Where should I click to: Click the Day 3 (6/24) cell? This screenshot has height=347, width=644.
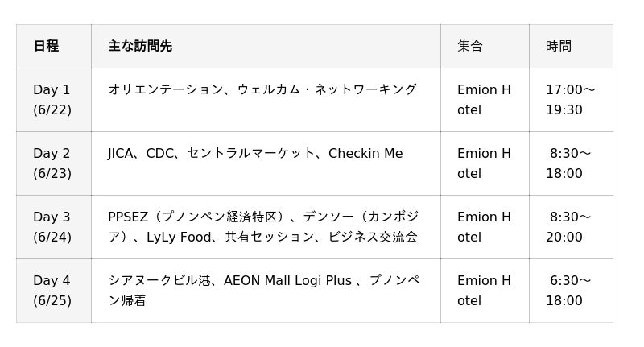click(x=52, y=227)
